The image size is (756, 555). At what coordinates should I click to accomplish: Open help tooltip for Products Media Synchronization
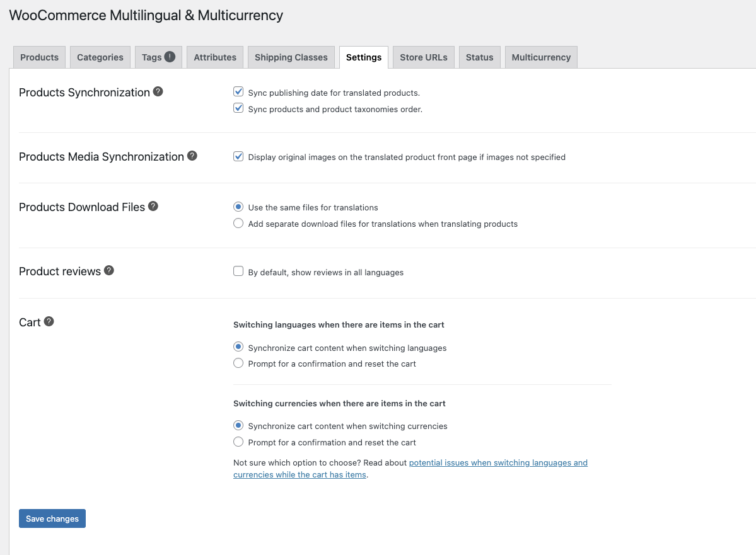192,156
